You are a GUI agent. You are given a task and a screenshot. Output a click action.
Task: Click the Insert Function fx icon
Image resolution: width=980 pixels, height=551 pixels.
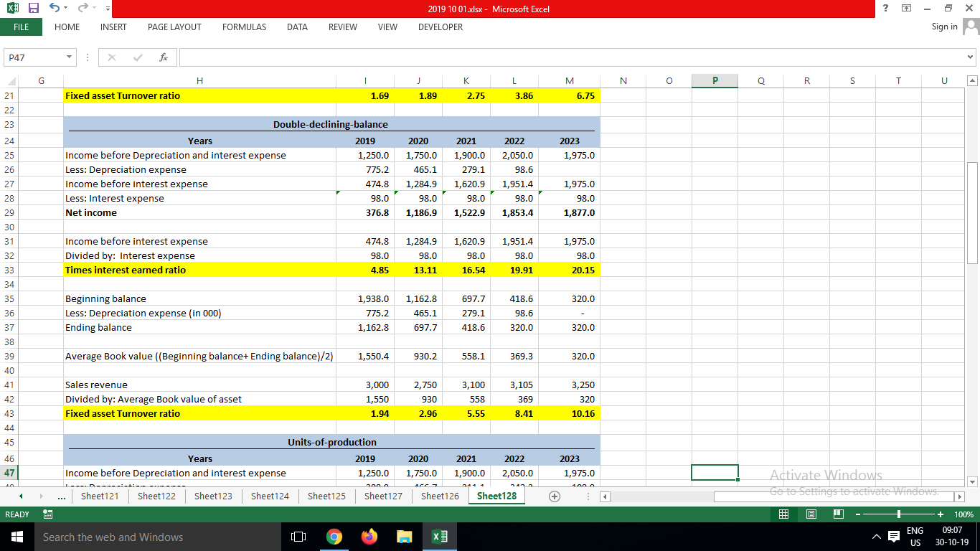pyautogui.click(x=164, y=57)
